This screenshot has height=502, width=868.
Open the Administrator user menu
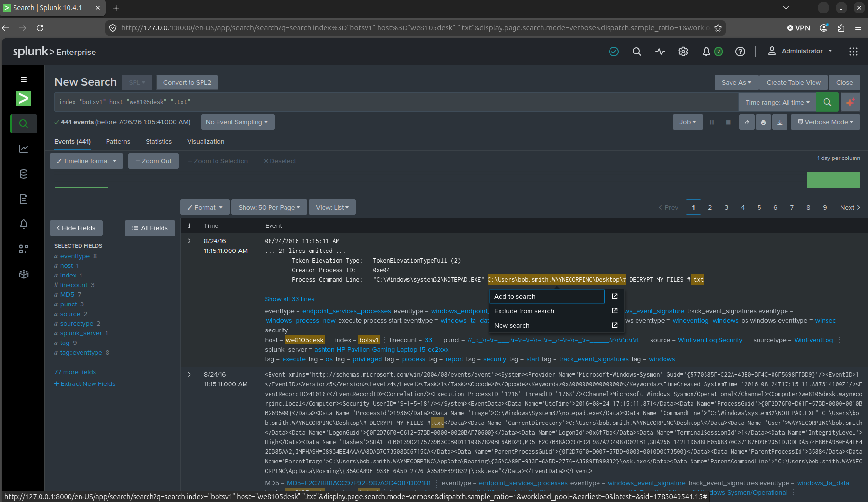click(x=800, y=51)
